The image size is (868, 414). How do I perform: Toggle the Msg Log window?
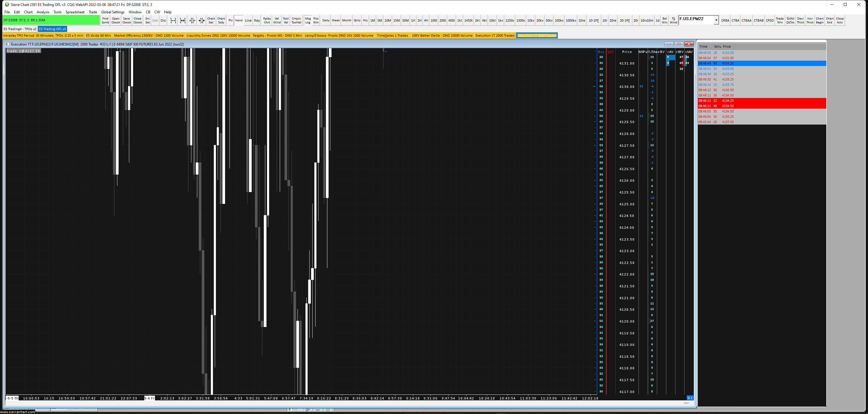point(308,20)
